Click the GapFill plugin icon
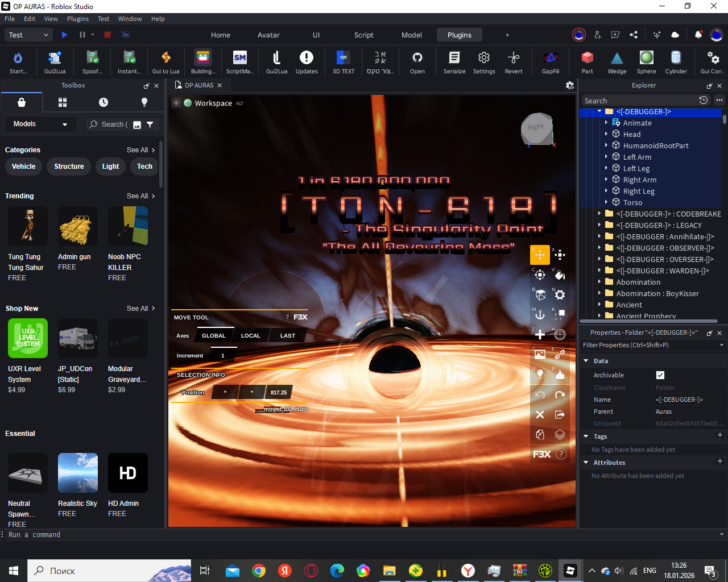Viewport: 728px width, 582px height. coord(550,62)
